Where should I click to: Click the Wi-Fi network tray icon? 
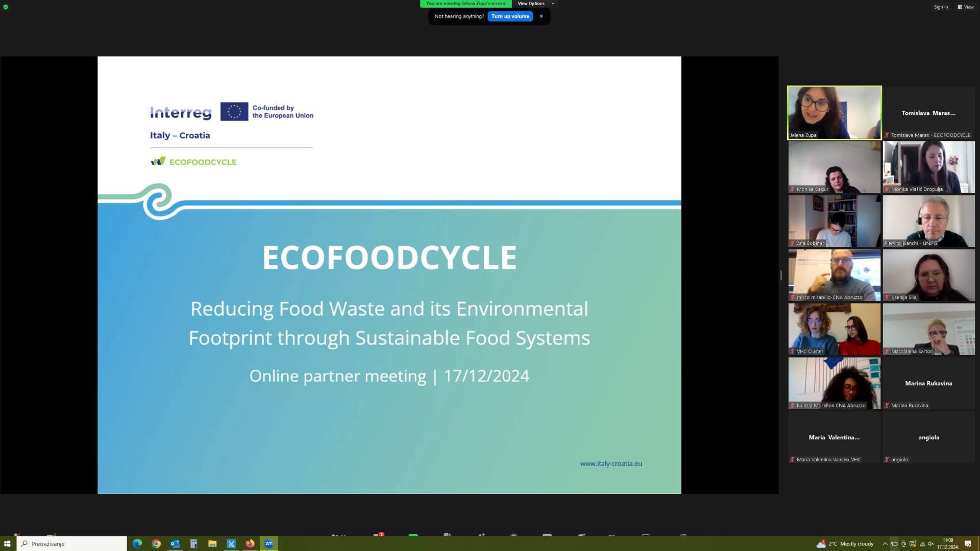[x=922, y=544]
